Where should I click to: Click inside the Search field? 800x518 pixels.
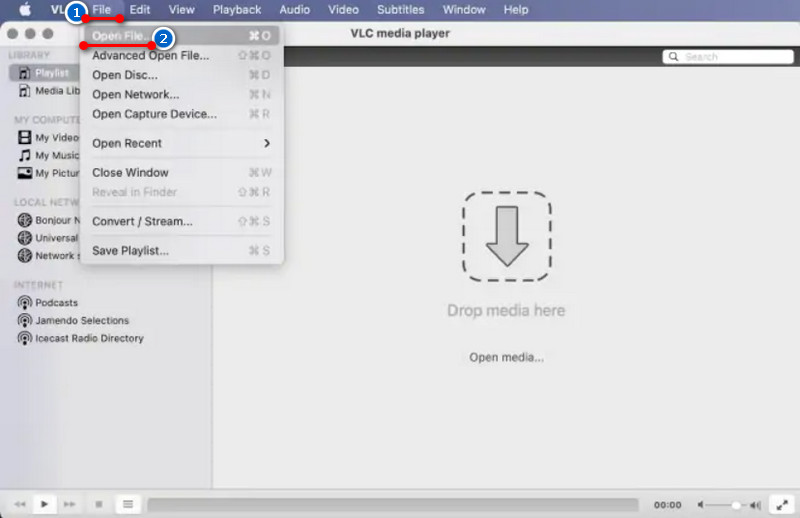pyautogui.click(x=728, y=57)
